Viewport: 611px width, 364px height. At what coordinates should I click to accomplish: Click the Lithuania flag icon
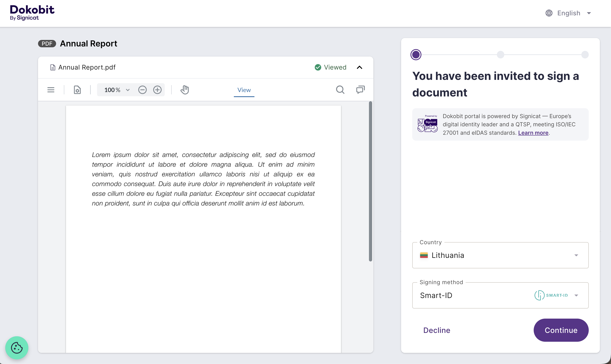click(424, 255)
